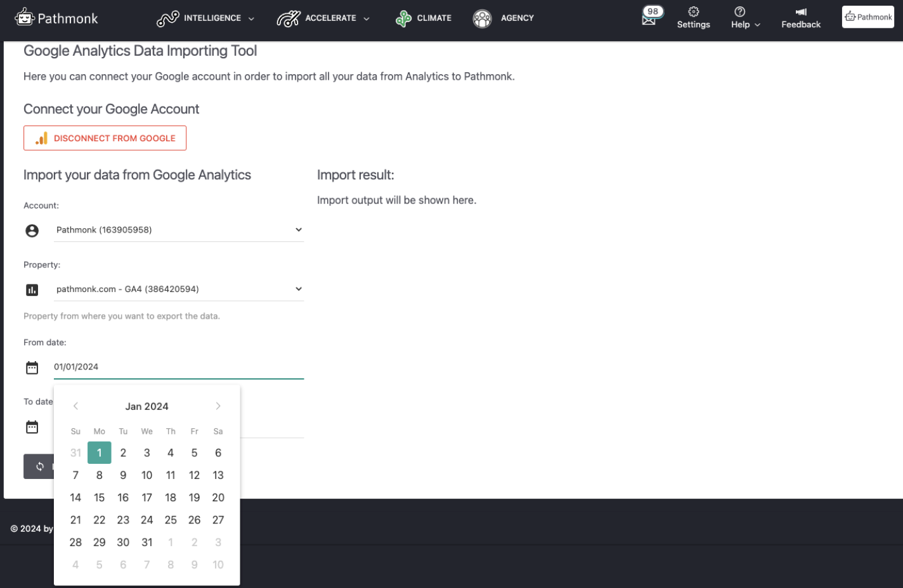Click the Pathmonk robot logo
Image resolution: width=903 pixels, height=588 pixels.
(x=25, y=18)
